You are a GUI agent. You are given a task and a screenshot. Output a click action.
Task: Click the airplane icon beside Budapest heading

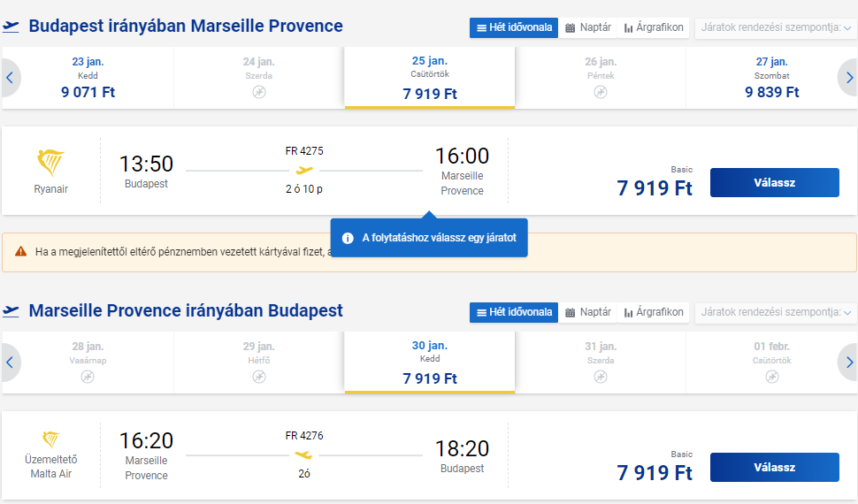[11, 27]
